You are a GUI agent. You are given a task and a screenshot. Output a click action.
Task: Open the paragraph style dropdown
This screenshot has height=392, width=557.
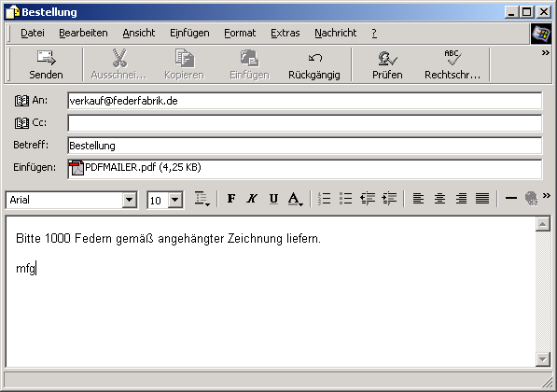pos(202,198)
